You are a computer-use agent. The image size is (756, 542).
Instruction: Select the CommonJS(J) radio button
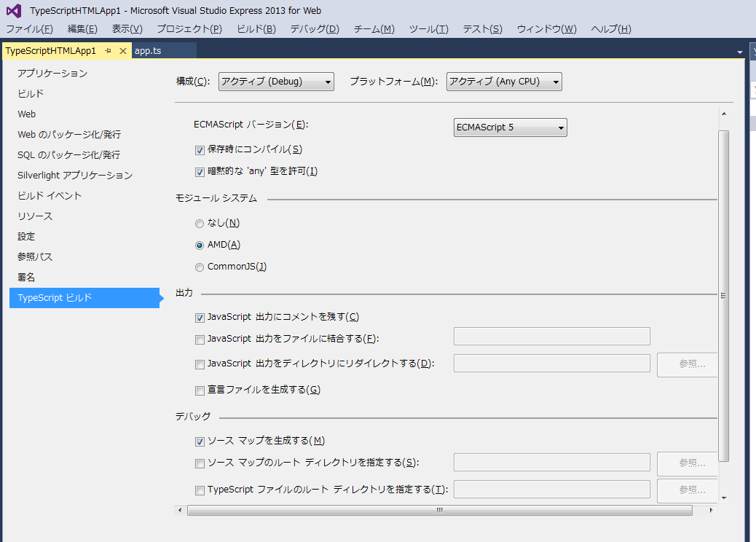pos(199,267)
